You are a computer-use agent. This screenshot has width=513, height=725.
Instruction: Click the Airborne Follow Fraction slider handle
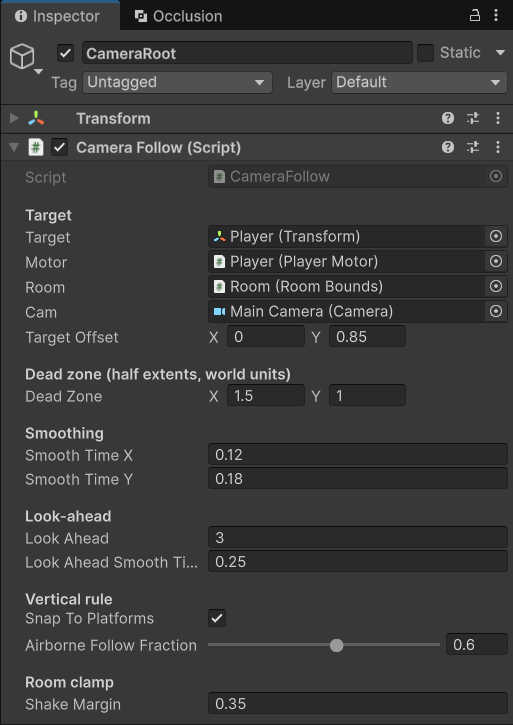click(x=336, y=645)
